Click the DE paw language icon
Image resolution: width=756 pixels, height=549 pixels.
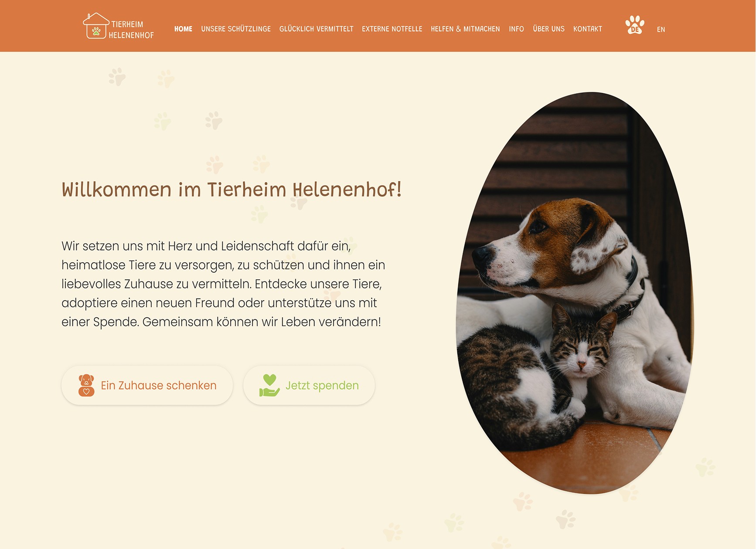pos(635,25)
